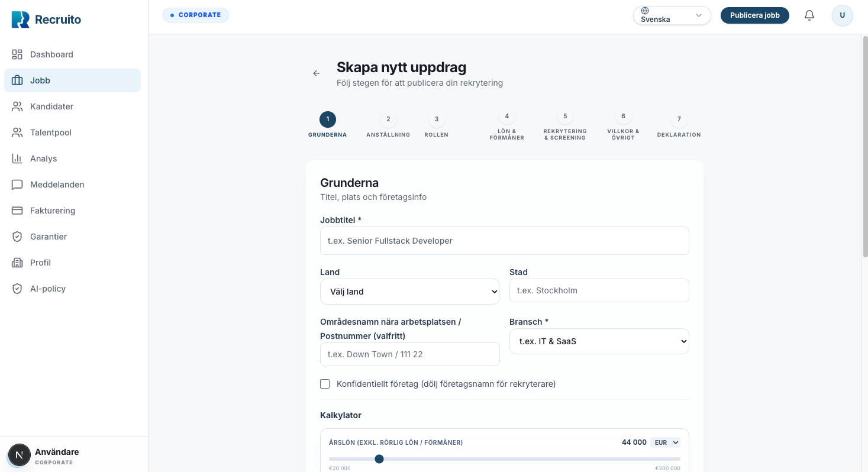Click the €20 000 minimum label
Screen dimensions: 868x472
pos(340,468)
